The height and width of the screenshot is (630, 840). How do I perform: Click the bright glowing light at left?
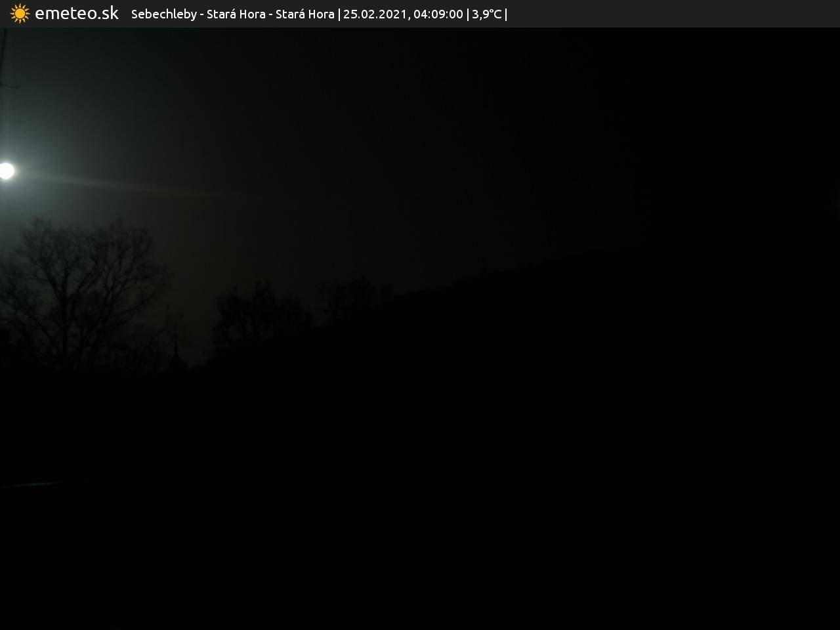tap(7, 171)
